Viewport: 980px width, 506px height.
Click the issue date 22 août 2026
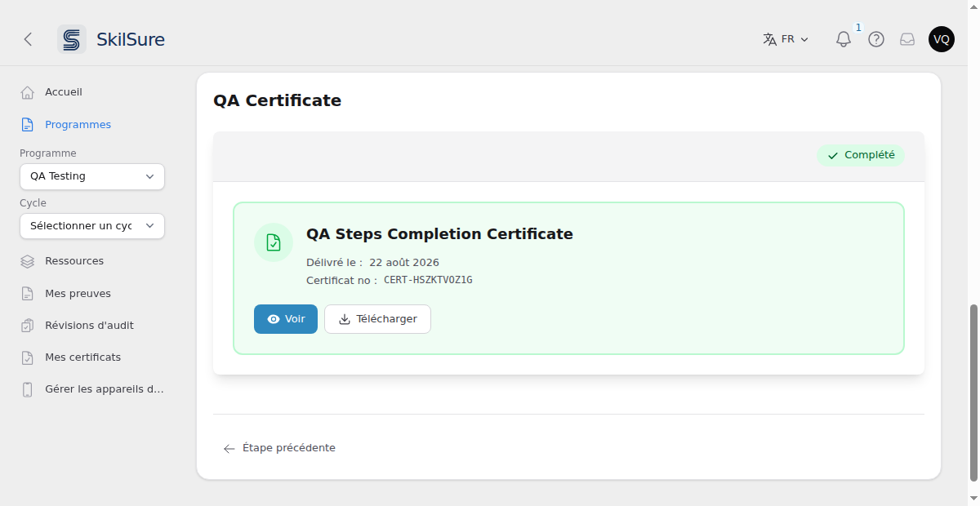[x=404, y=263]
